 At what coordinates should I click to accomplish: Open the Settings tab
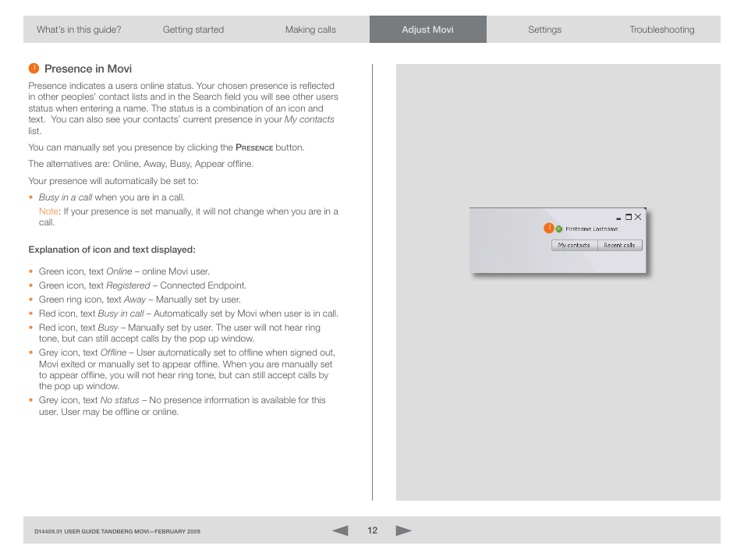[x=544, y=30]
